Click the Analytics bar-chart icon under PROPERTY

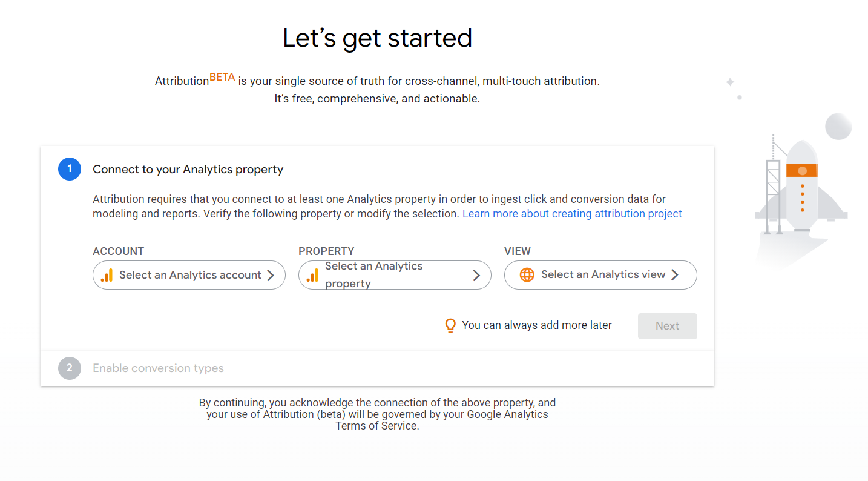point(312,276)
